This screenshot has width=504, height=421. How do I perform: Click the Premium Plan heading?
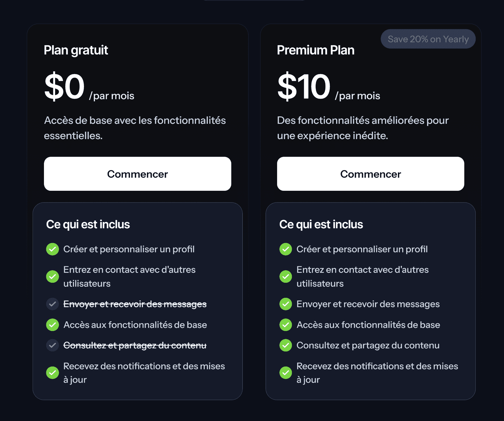click(316, 50)
